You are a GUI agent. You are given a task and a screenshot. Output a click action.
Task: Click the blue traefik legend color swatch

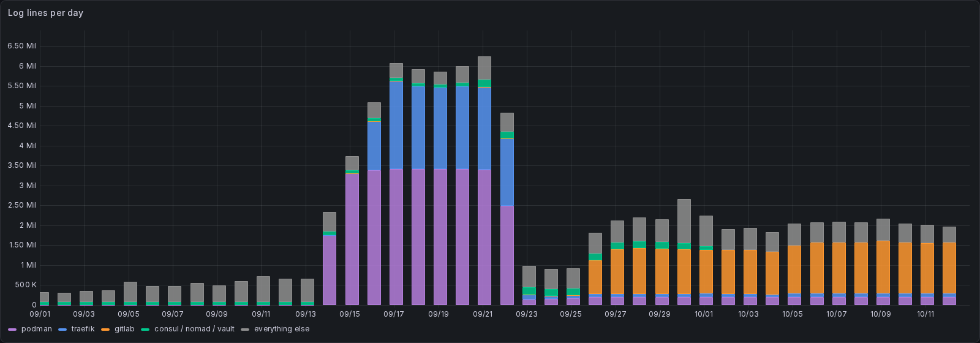62,330
